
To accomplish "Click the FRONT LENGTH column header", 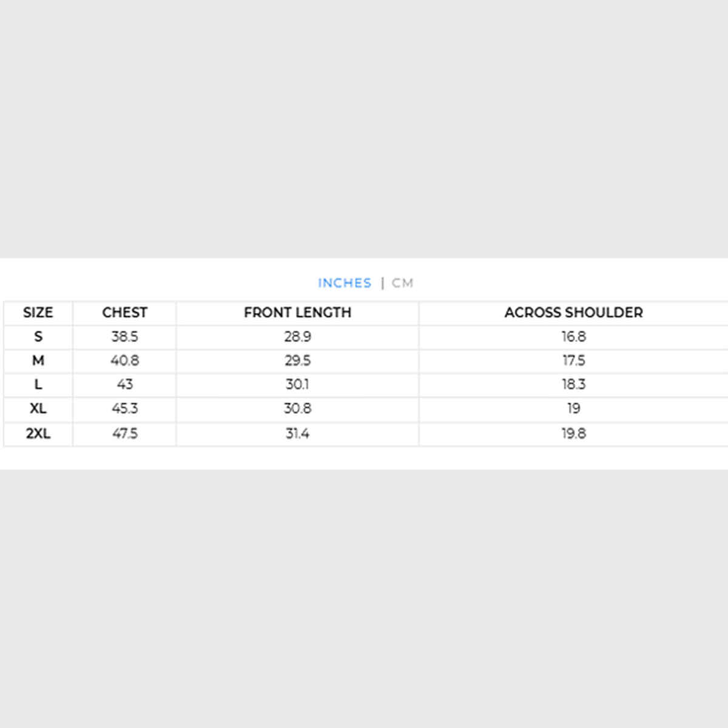I will (x=297, y=312).
